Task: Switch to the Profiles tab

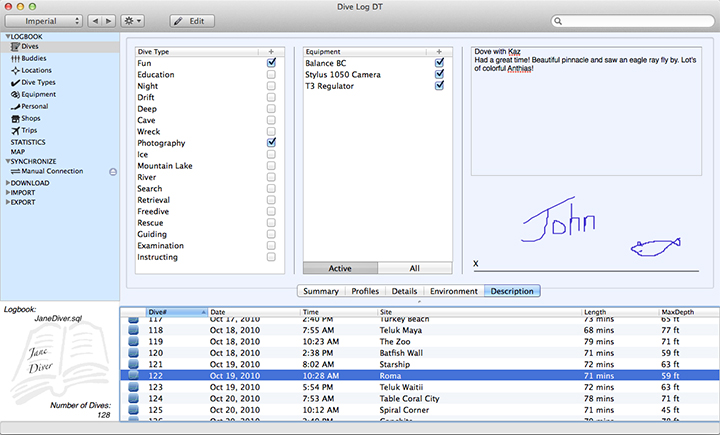Action: pos(365,291)
